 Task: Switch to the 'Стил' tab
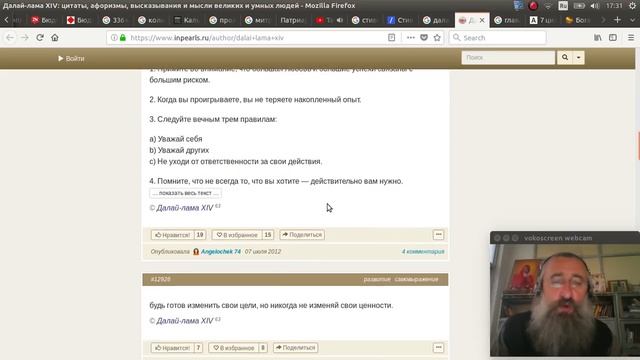[400, 20]
